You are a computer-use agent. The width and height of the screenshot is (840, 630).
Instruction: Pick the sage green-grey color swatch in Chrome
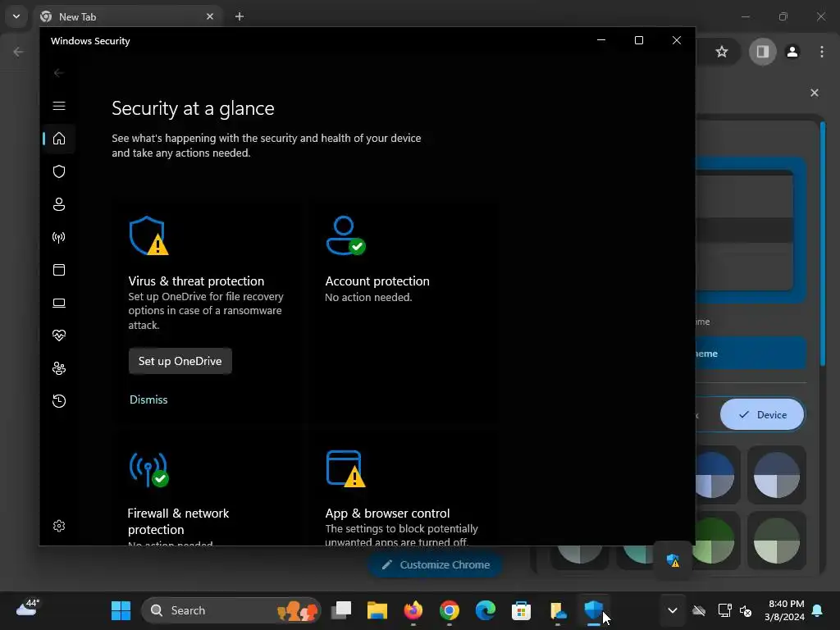coord(776,541)
